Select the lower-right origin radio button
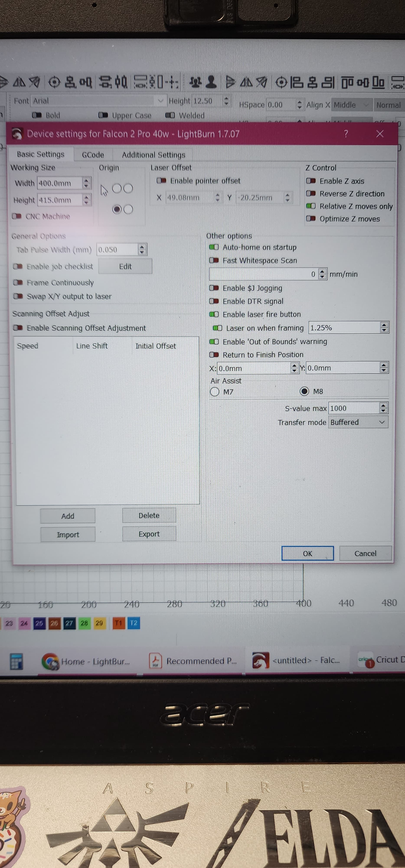The width and height of the screenshot is (405, 868). tap(128, 210)
